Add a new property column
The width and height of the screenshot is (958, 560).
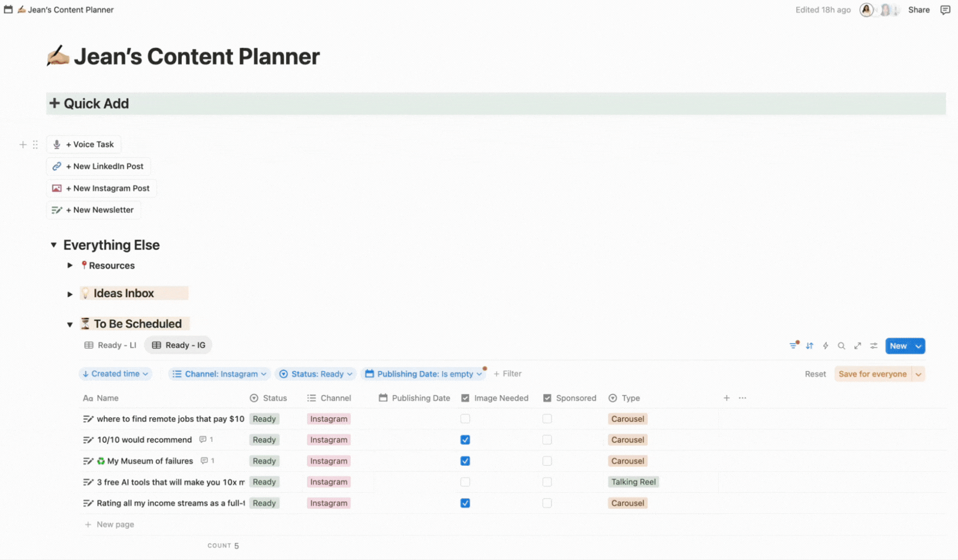coord(727,398)
